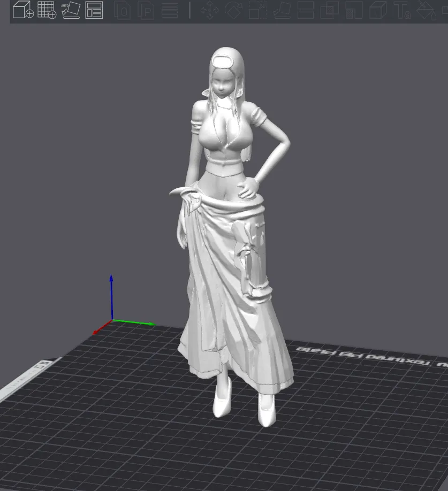Click the Mesh boolean icon
The width and height of the screenshot is (448, 491).
click(x=331, y=11)
